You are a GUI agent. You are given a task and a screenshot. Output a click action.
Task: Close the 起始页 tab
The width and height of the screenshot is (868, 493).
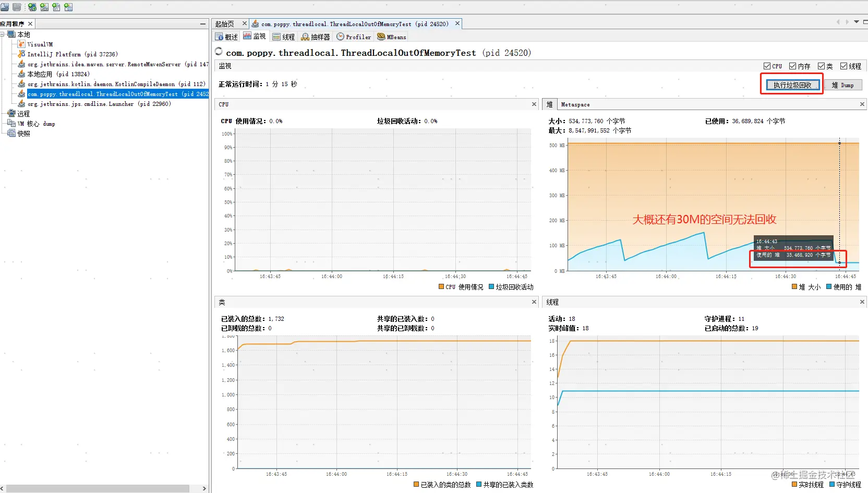[244, 23]
